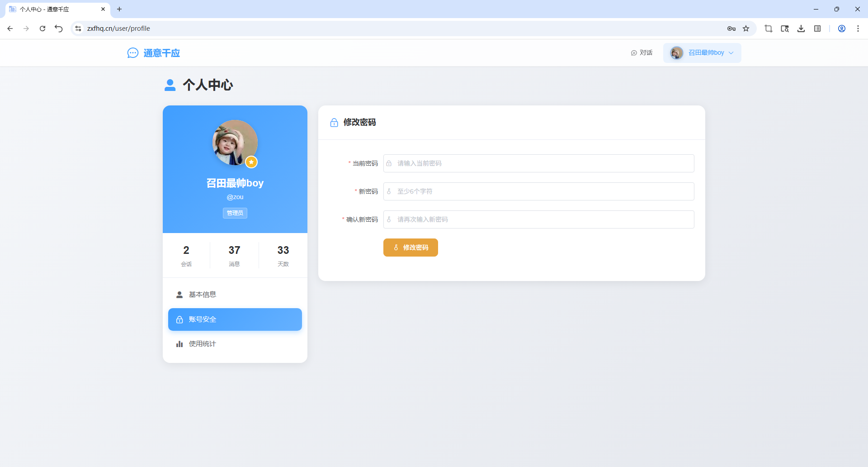Viewport: 868px width, 467px height.
Task: Open the Chrome profile icon
Action: [842, 29]
